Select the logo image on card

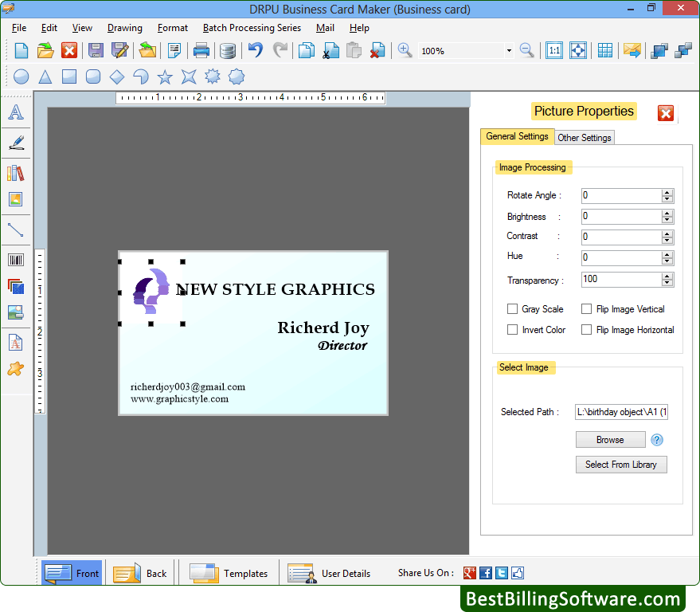151,292
